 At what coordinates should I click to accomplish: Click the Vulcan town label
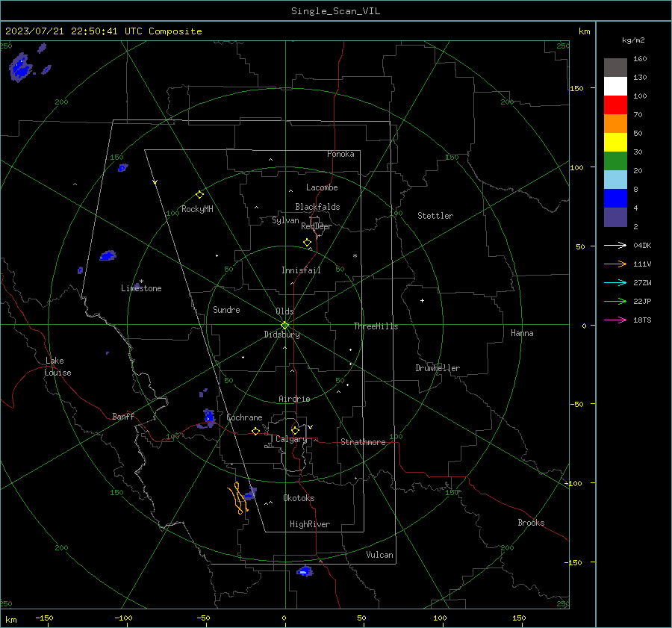[379, 555]
